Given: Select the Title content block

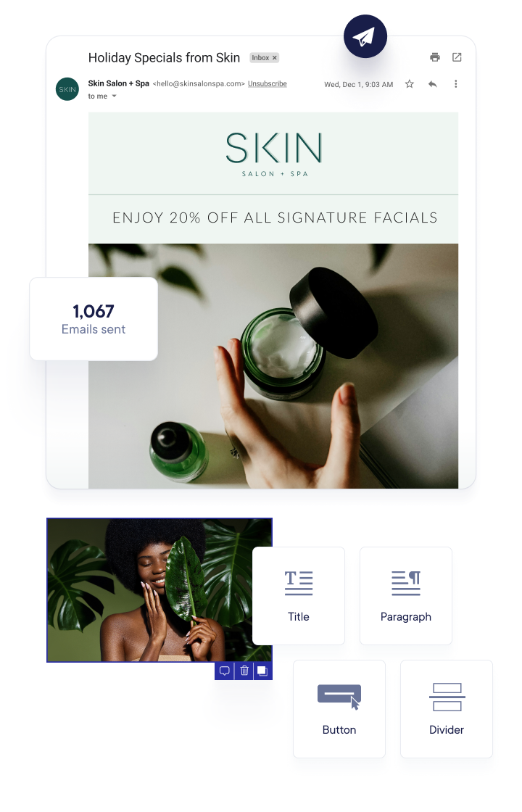Looking at the screenshot, I should tap(298, 595).
